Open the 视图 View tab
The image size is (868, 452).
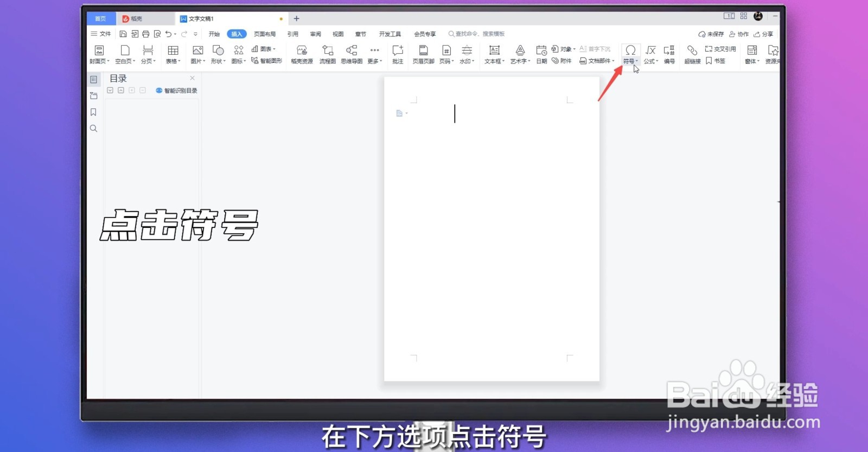click(x=338, y=34)
